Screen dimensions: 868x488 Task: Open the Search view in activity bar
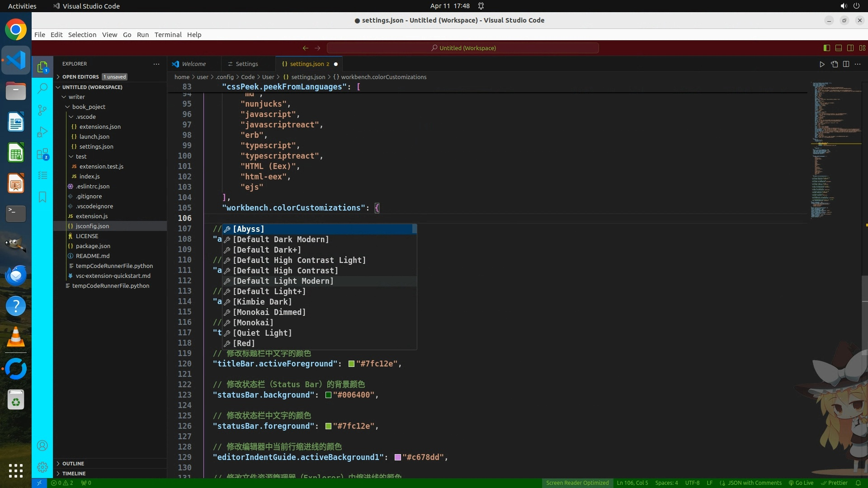[42, 88]
